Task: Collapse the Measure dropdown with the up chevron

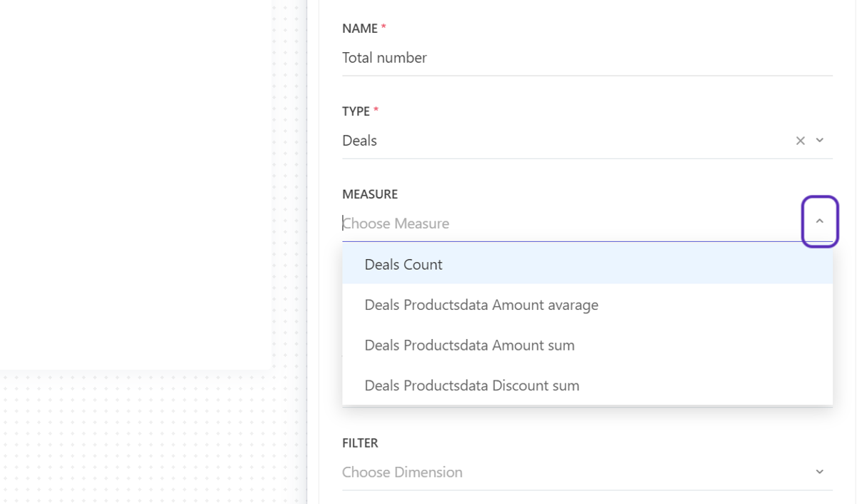Action: [820, 221]
